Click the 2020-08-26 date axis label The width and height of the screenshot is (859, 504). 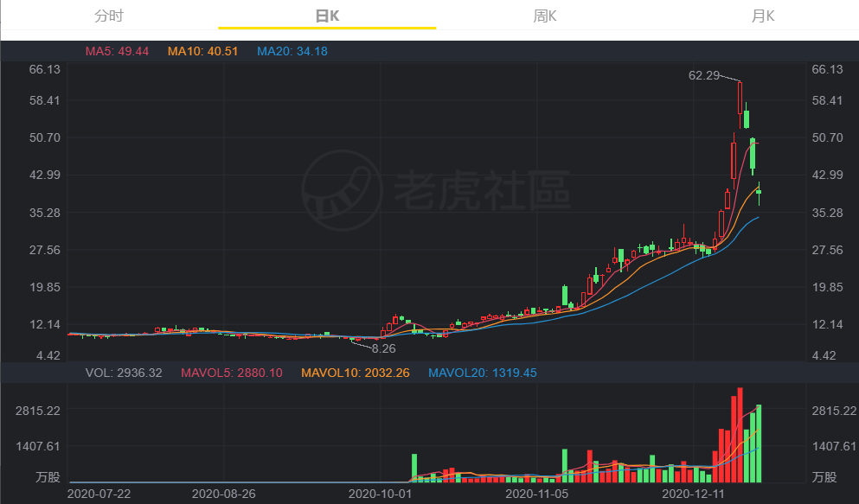(223, 494)
